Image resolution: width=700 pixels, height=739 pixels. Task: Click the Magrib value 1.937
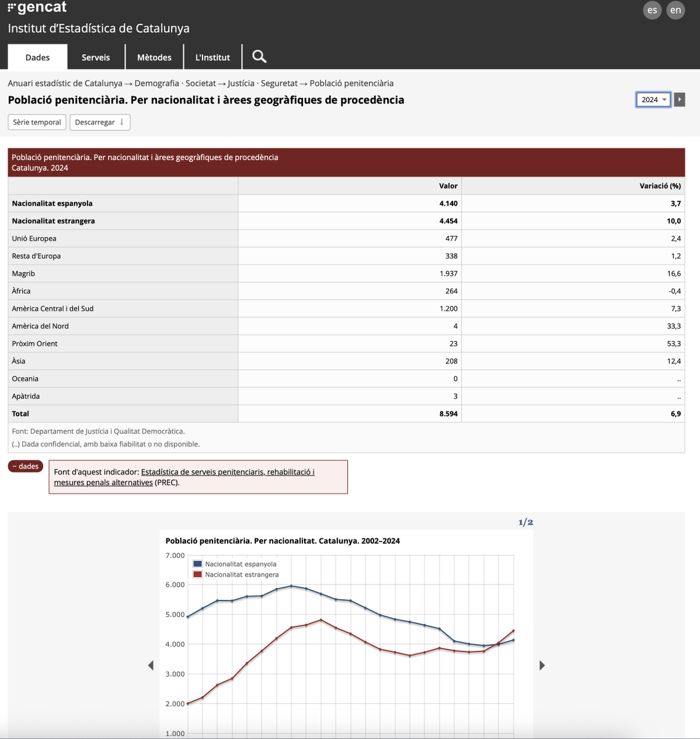pyautogui.click(x=448, y=273)
